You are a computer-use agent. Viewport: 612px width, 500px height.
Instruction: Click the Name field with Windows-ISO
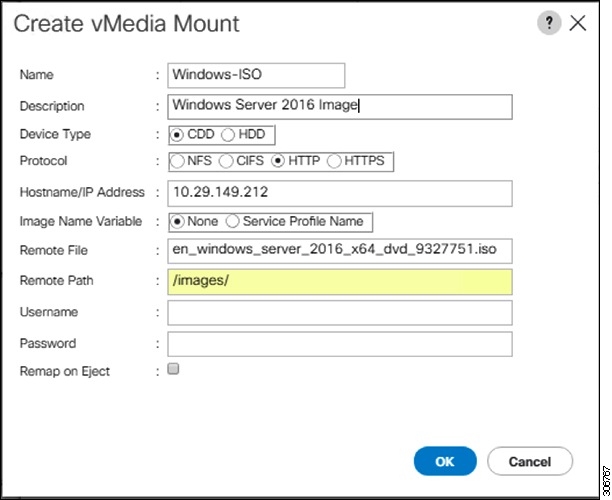[x=256, y=75]
